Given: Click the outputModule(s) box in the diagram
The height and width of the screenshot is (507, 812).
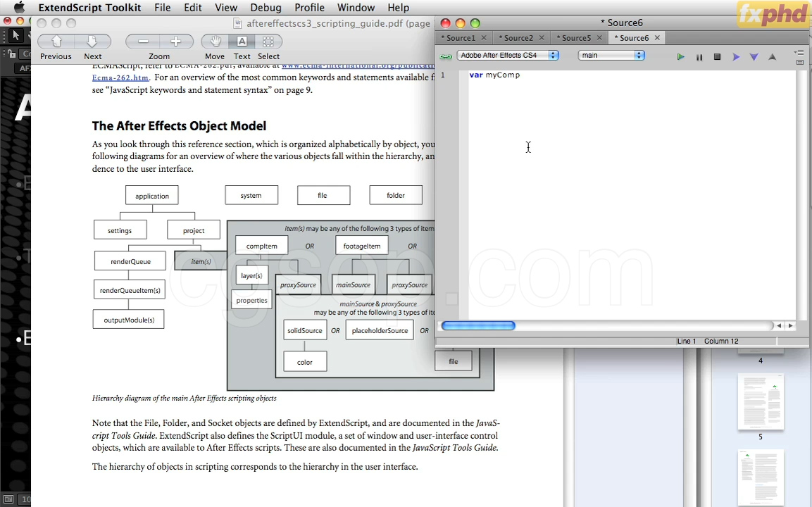Looking at the screenshot, I should pyautogui.click(x=128, y=320).
